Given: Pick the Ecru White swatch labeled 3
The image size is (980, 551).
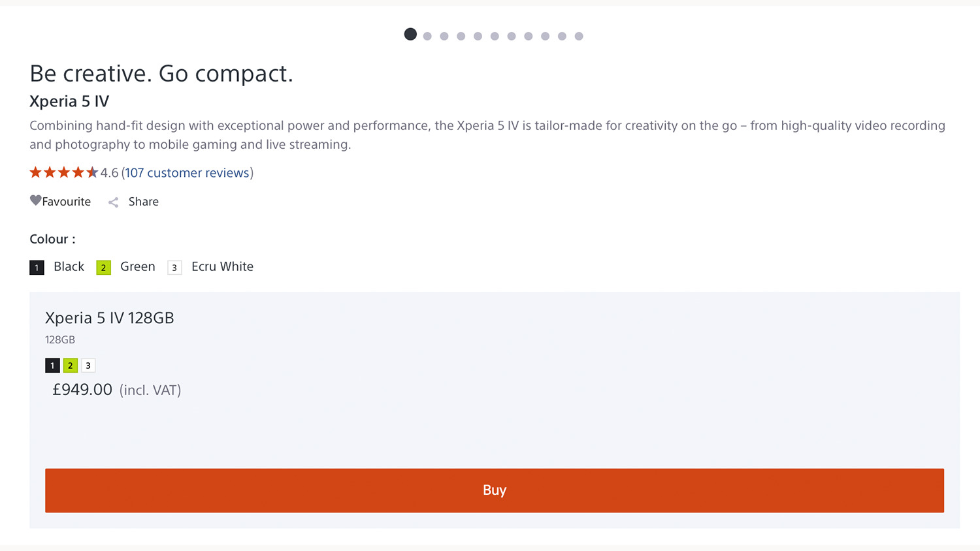Looking at the screenshot, I should [x=174, y=268].
